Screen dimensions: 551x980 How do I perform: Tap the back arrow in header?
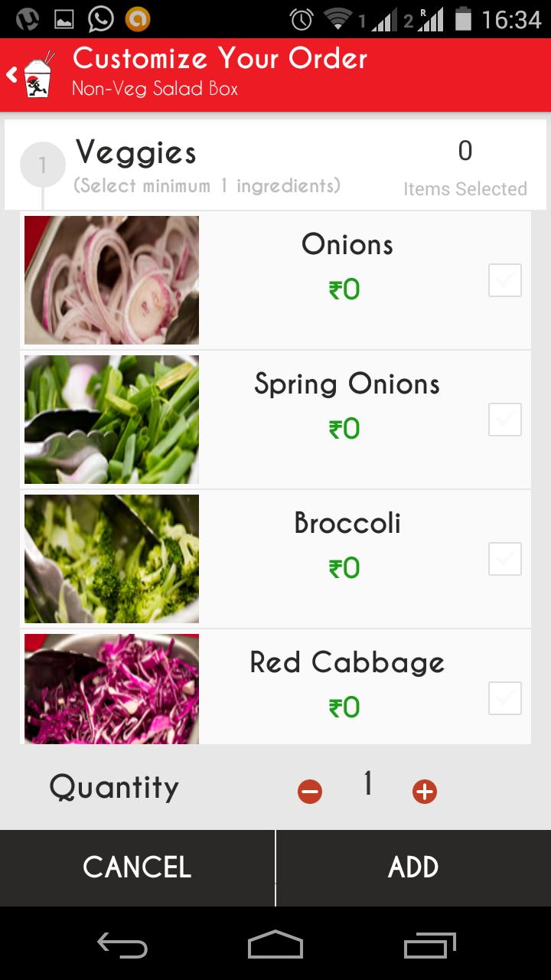click(x=11, y=74)
